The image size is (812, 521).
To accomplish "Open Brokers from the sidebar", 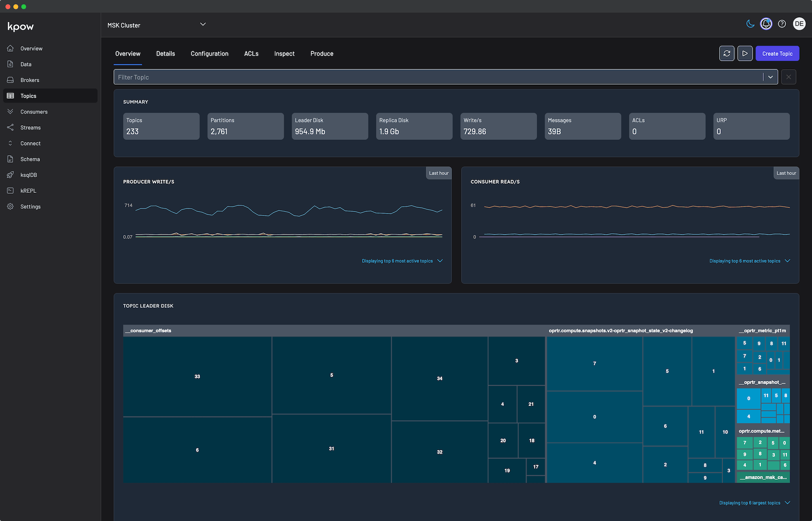I will [30, 80].
